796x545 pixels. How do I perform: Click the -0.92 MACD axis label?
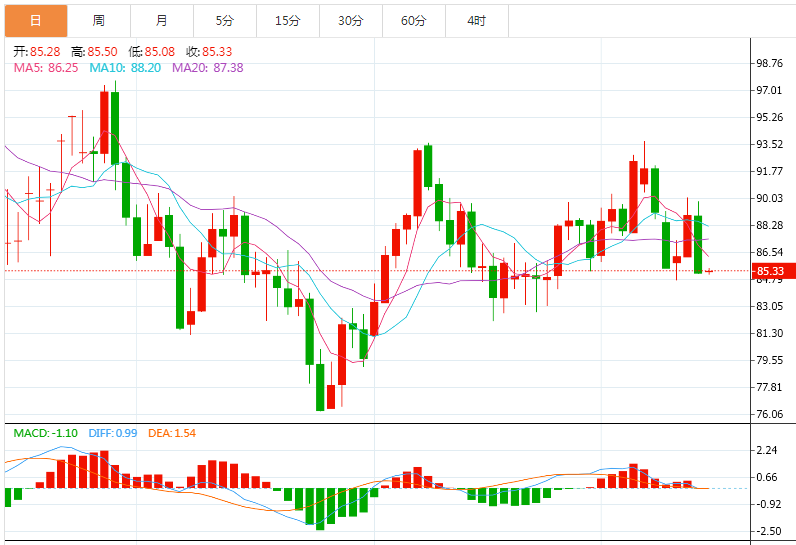click(769, 504)
